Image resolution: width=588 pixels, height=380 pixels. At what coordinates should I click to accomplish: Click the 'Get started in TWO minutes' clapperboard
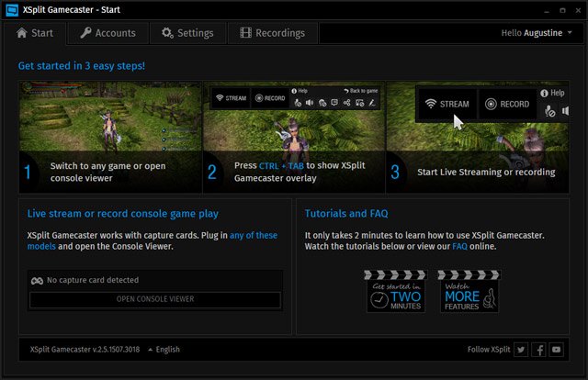pos(396,291)
